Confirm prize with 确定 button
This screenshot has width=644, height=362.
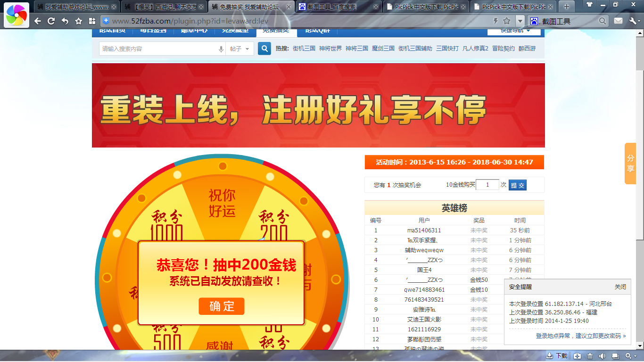click(x=222, y=306)
